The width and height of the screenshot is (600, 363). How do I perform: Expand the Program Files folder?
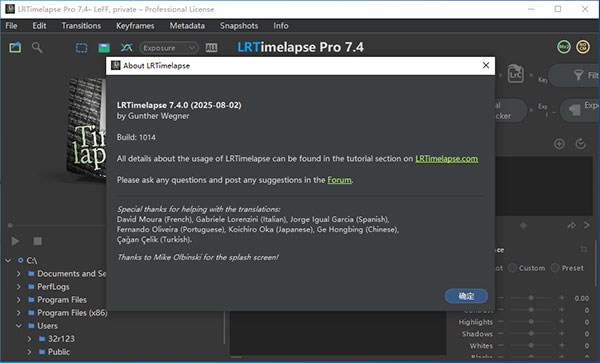(18, 300)
